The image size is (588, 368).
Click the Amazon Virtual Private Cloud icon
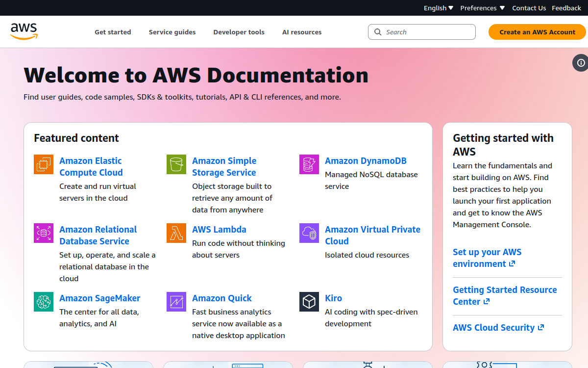coord(309,233)
